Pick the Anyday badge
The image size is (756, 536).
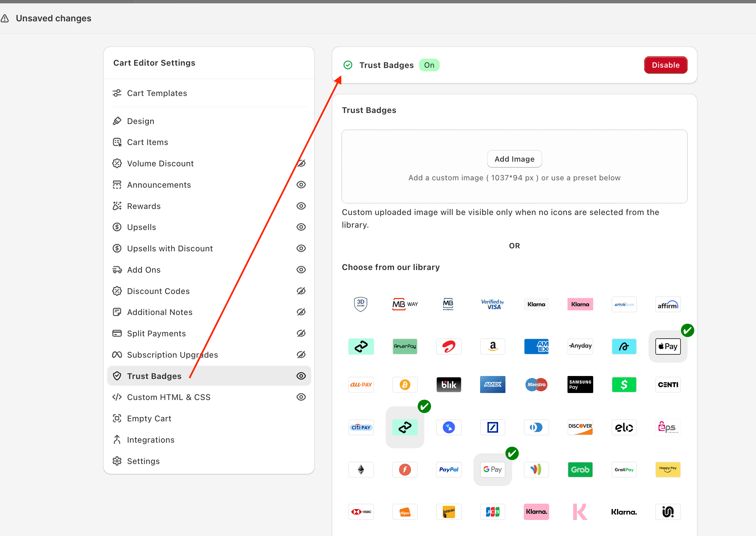581,346
